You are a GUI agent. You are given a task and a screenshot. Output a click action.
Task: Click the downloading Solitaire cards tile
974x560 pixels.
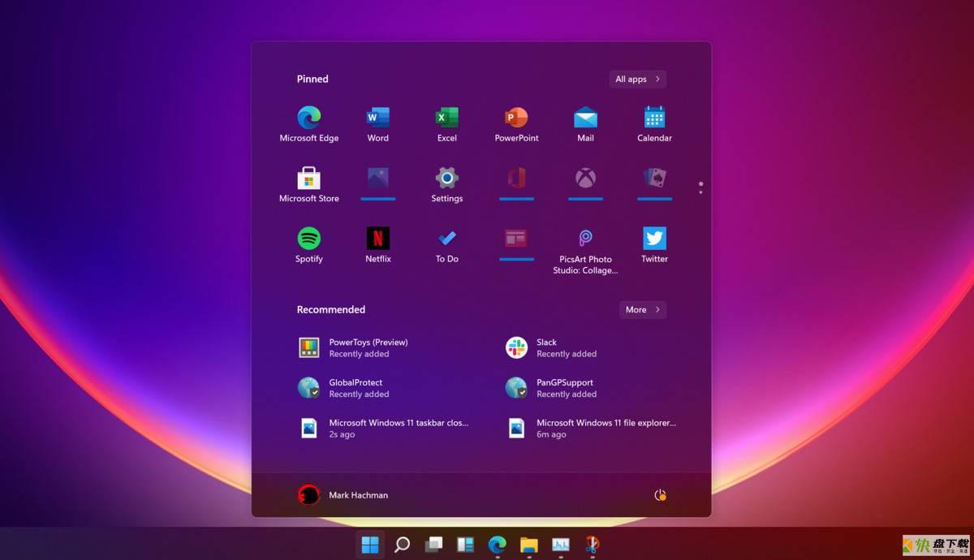(x=654, y=183)
